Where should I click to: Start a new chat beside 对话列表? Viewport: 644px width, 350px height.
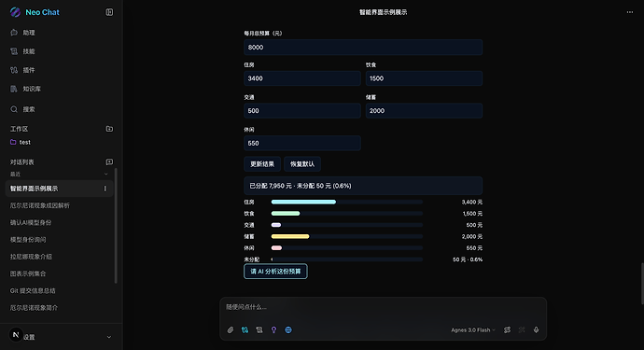[109, 161]
